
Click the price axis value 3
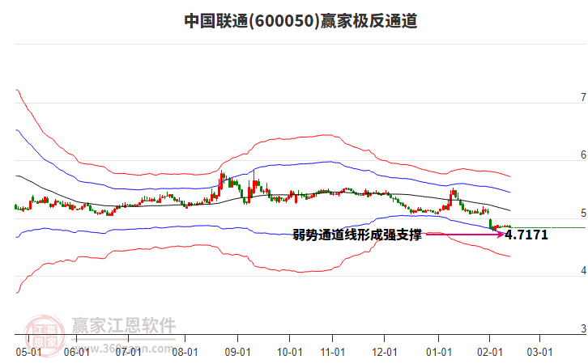click(x=583, y=328)
